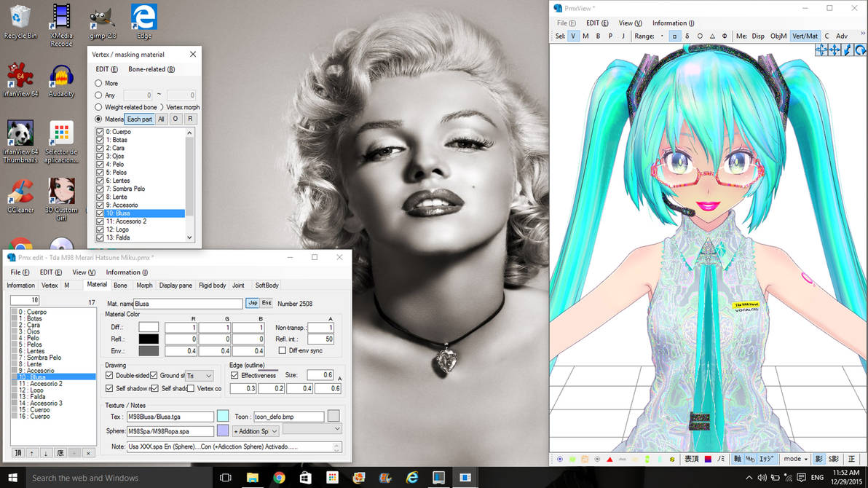Click ObjM button in PmxView toolbar
868x488 pixels.
coord(778,36)
